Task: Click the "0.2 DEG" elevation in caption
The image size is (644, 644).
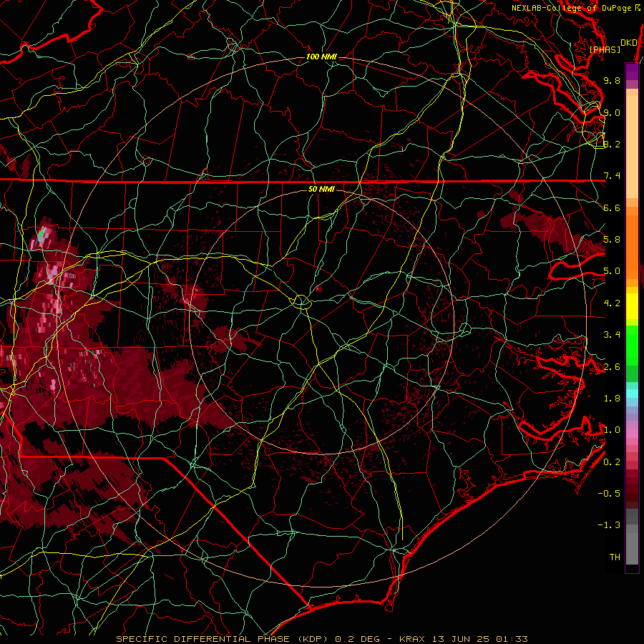Action: point(358,639)
